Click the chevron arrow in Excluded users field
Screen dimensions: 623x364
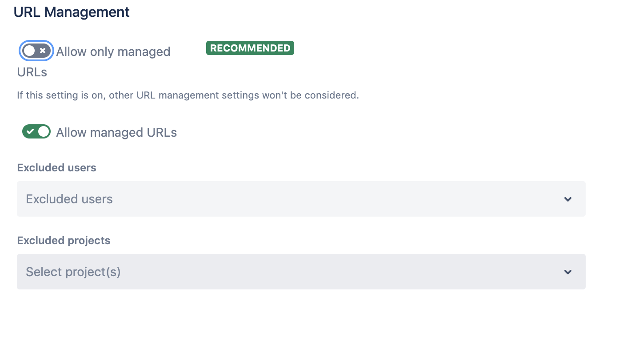[567, 199]
